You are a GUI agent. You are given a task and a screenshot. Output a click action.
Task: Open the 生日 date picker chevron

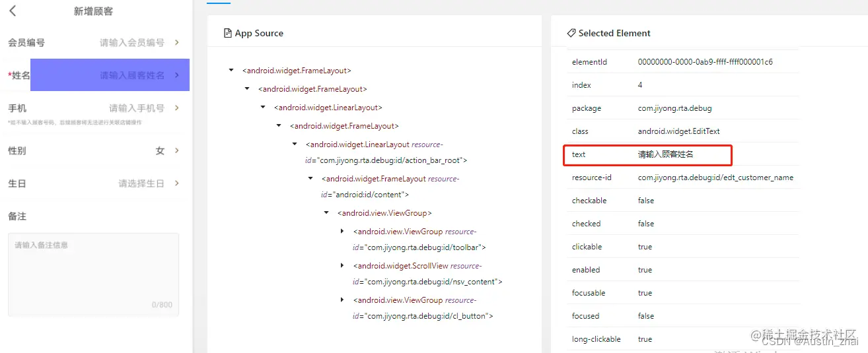point(177,183)
